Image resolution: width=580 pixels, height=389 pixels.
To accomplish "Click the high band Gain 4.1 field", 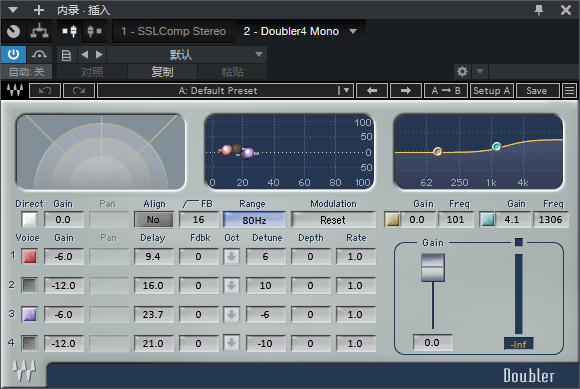I will [513, 220].
